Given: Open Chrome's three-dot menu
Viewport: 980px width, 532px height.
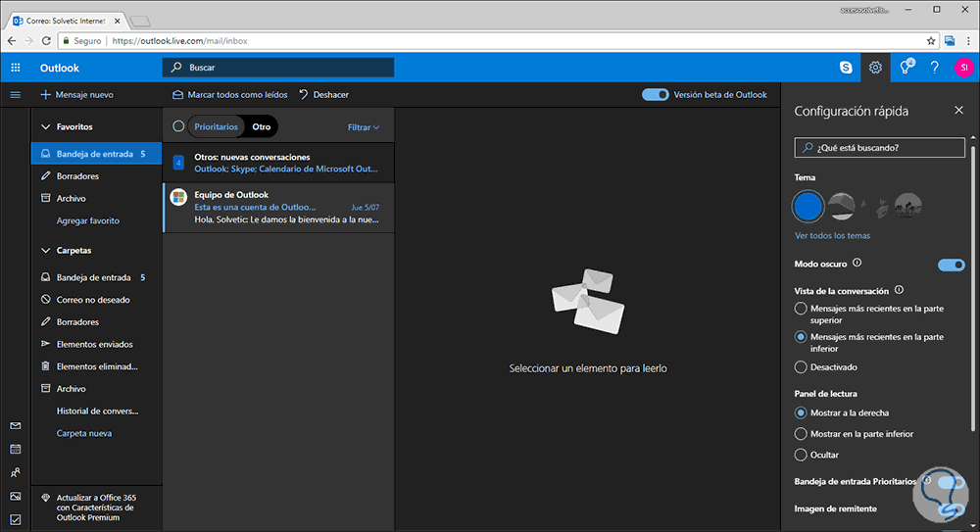Looking at the screenshot, I should coord(969,40).
